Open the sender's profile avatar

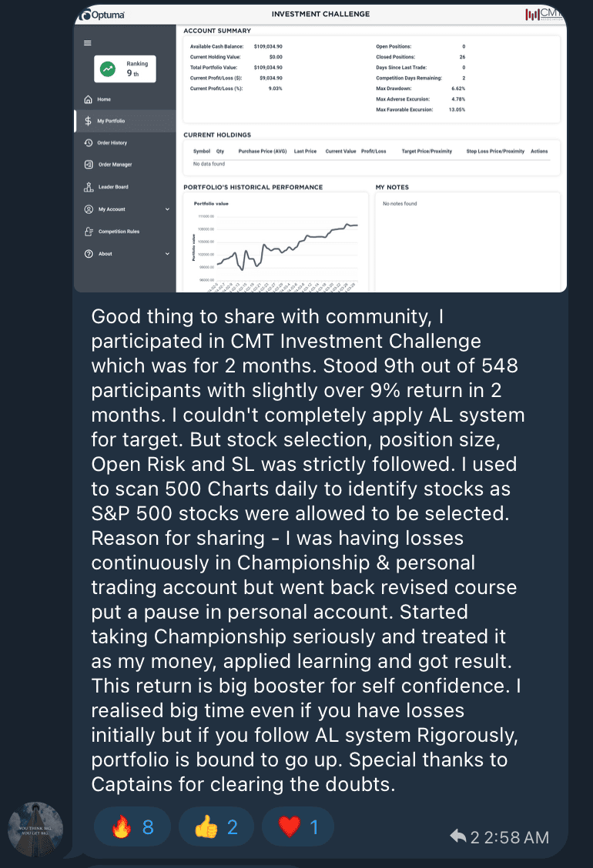click(35, 830)
